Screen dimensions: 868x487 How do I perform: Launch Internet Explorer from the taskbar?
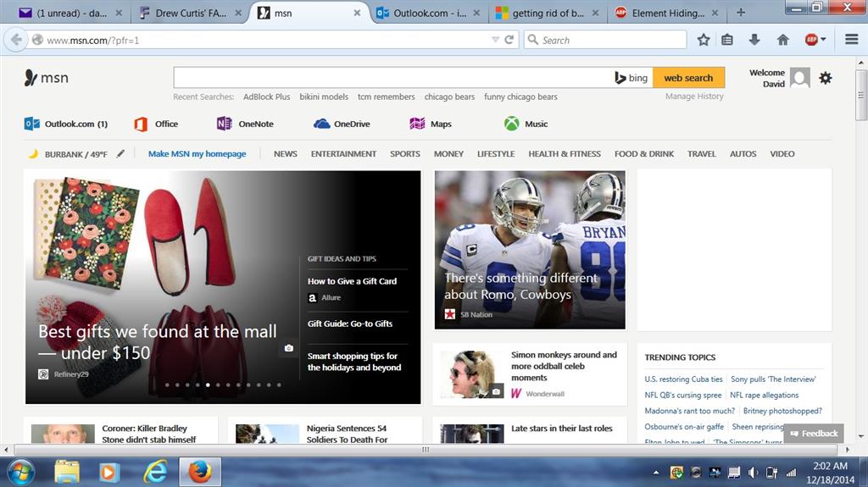click(x=156, y=472)
